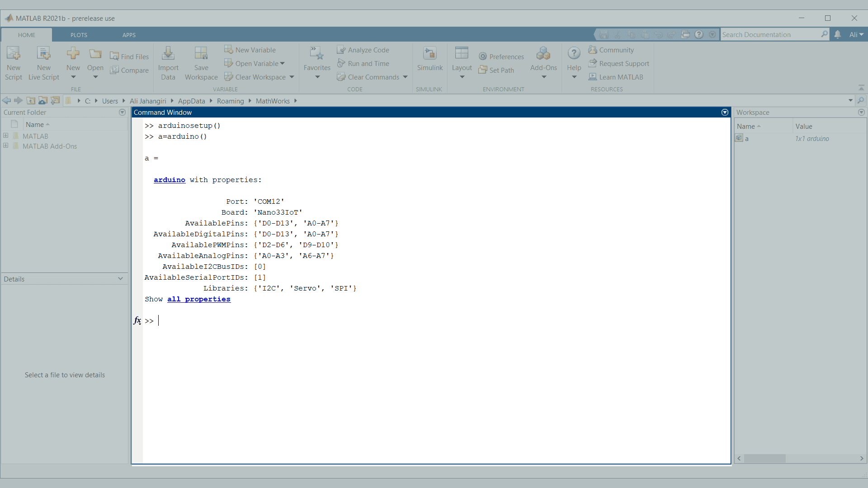Switch to the PLOTS tab

[79, 35]
